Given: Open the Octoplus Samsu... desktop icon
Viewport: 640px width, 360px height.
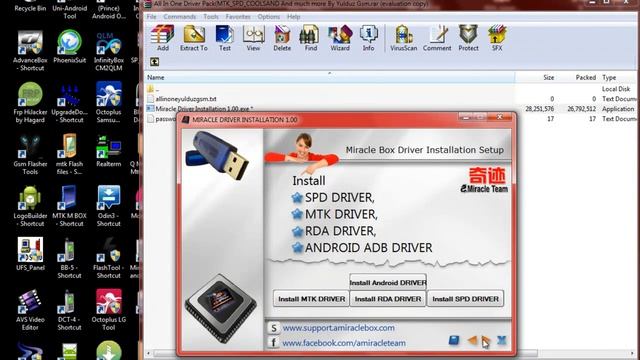Looking at the screenshot, I should (109, 103).
